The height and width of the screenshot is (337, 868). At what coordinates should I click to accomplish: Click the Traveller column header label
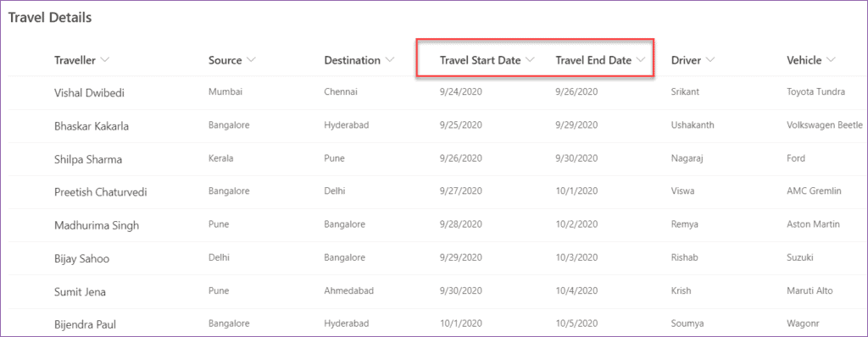(x=75, y=60)
